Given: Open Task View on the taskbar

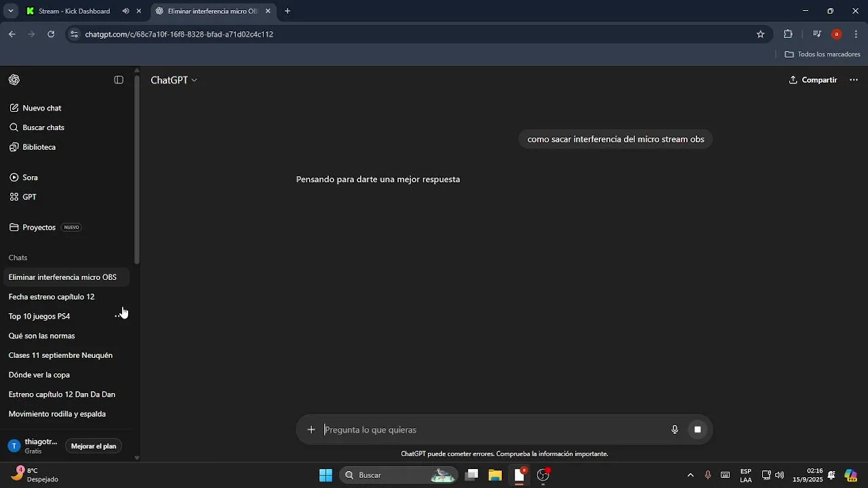Looking at the screenshot, I should pyautogui.click(x=472, y=475).
